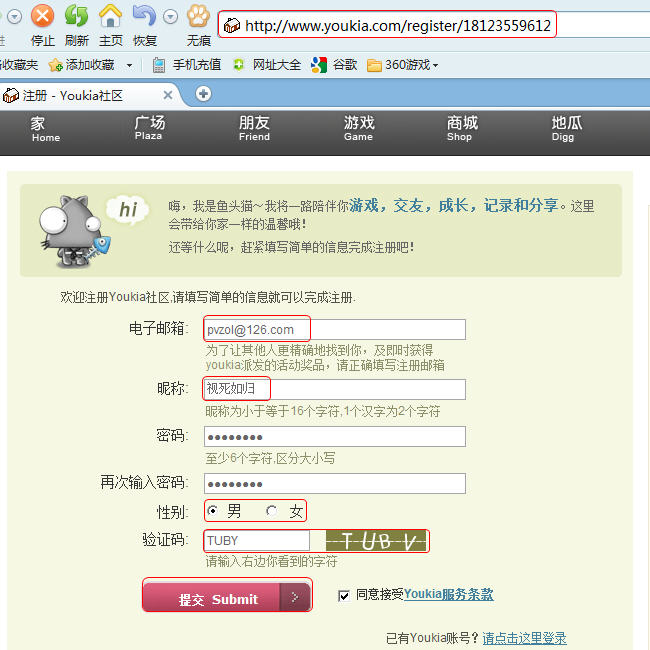Click the captcha (验证码) text field

tap(257, 541)
